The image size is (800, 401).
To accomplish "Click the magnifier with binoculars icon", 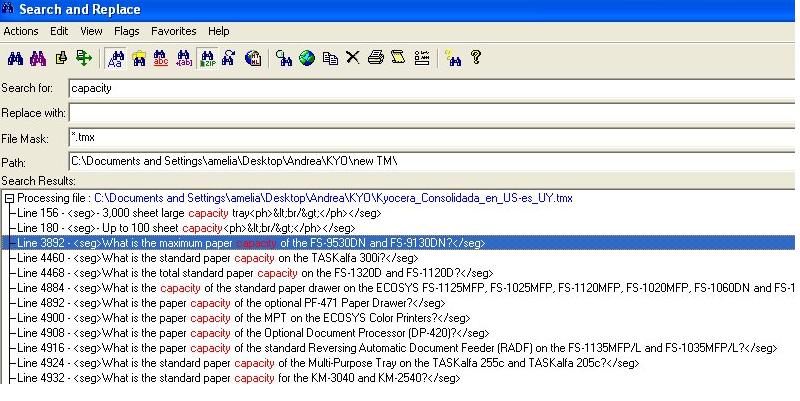I will (x=284, y=58).
